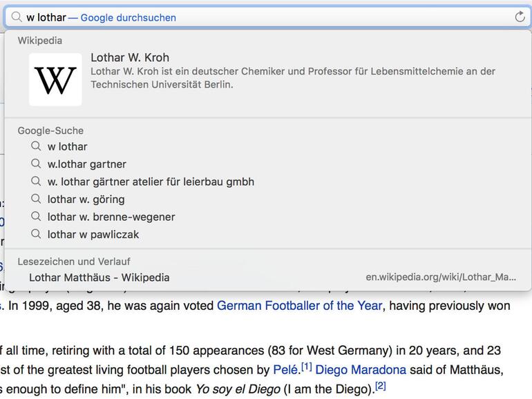Click search icon beside leierbau gmbh suggestion
This screenshot has height=399, width=532.
[36, 182]
